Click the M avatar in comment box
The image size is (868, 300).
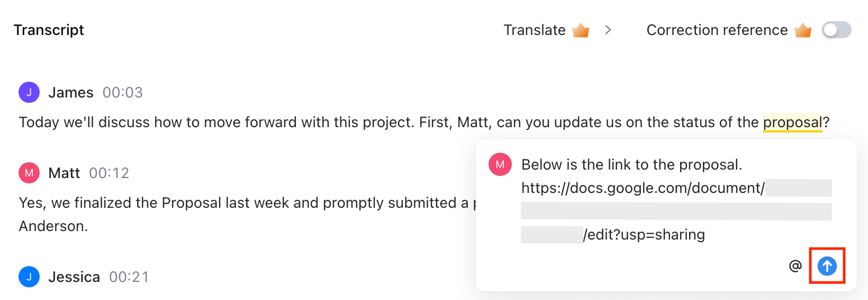tap(500, 164)
